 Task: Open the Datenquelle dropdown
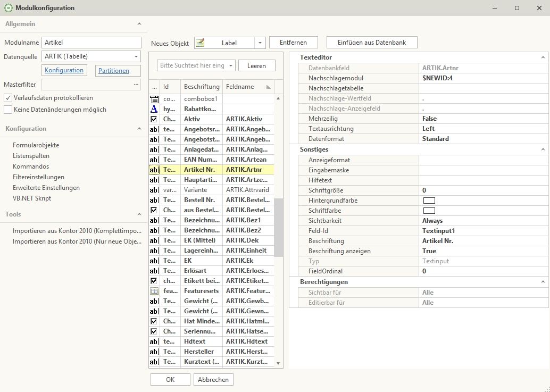[136, 56]
